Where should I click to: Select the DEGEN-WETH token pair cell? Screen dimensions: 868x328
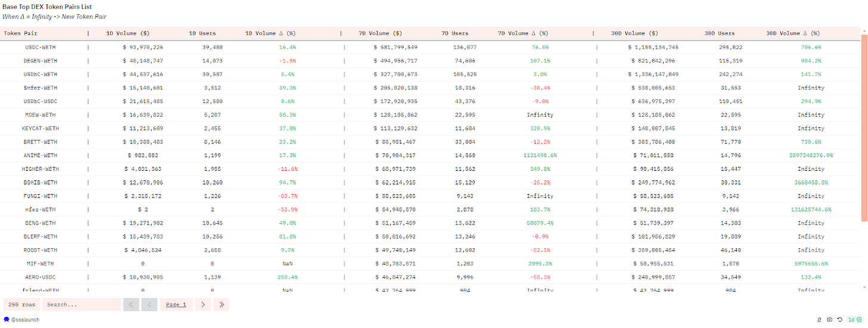click(x=41, y=61)
